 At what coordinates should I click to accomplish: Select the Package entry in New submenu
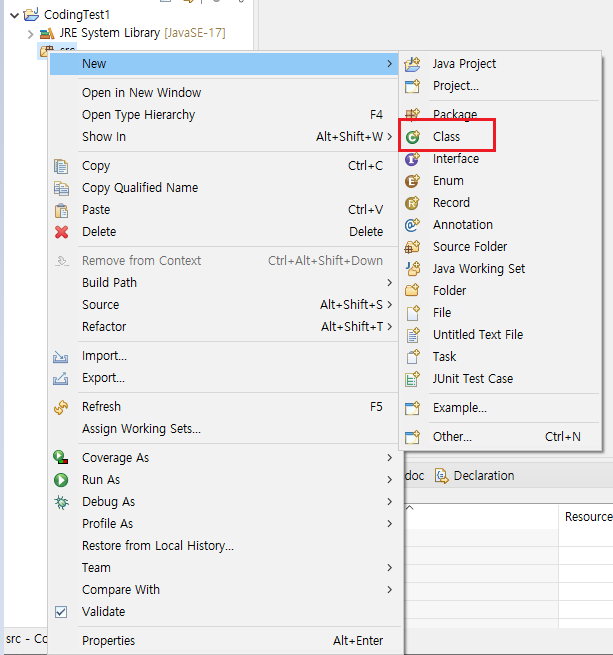[x=500, y=114]
